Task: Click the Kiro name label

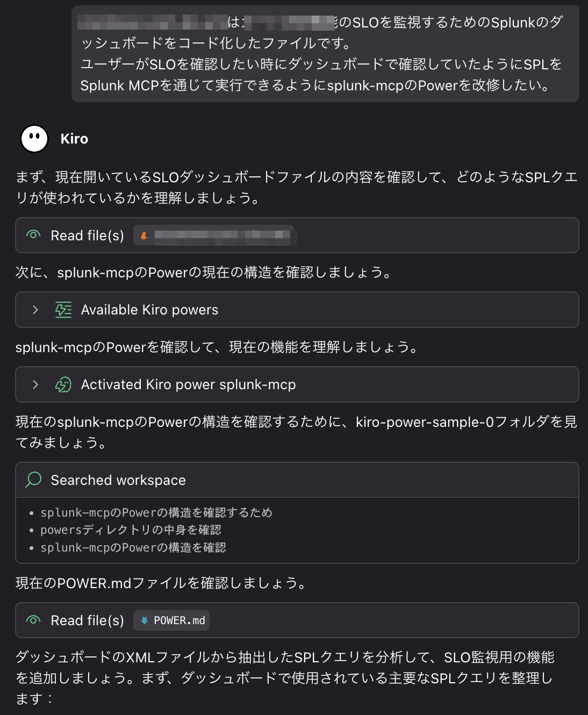Action: (74, 139)
